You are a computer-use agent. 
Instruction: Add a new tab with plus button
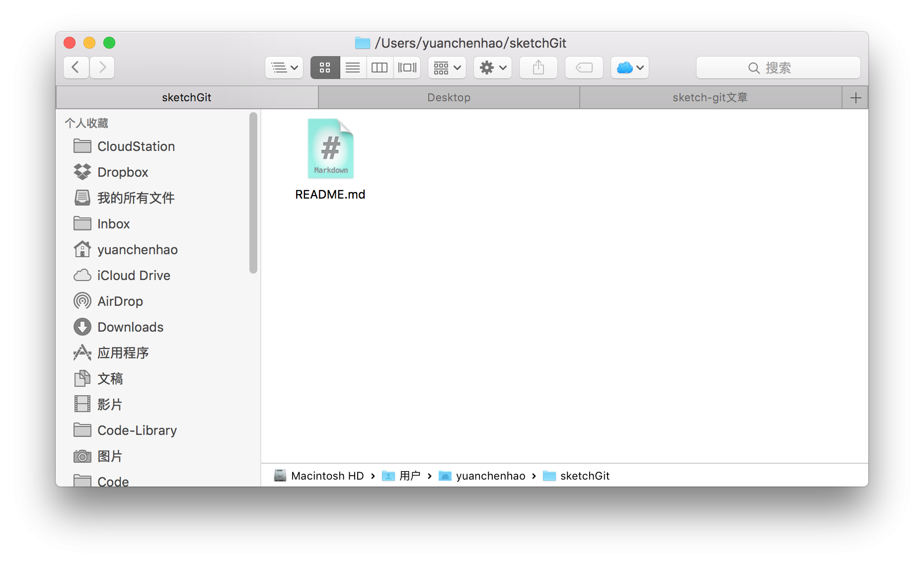pyautogui.click(x=855, y=97)
